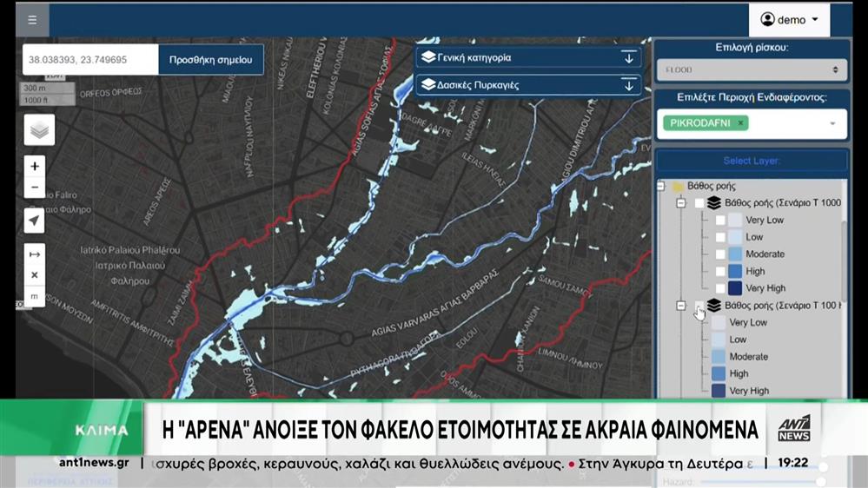Expand the Δασικές Πυρκαγιές panel

[x=528, y=85]
